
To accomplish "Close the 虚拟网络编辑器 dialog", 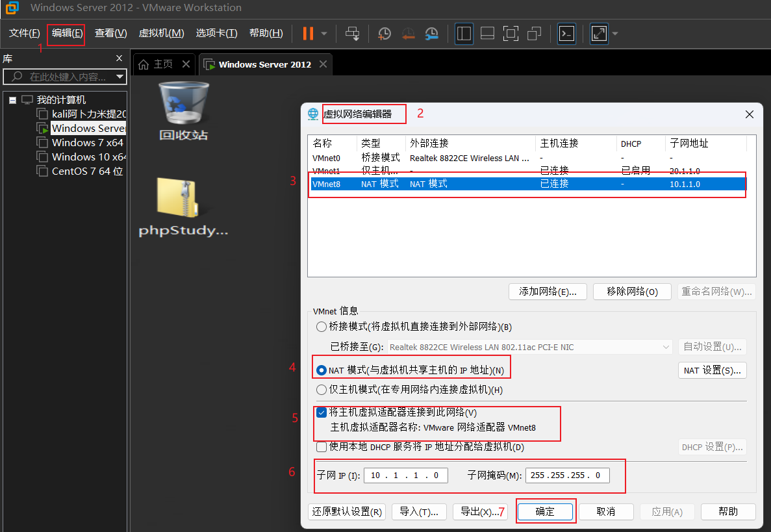I will (750, 114).
